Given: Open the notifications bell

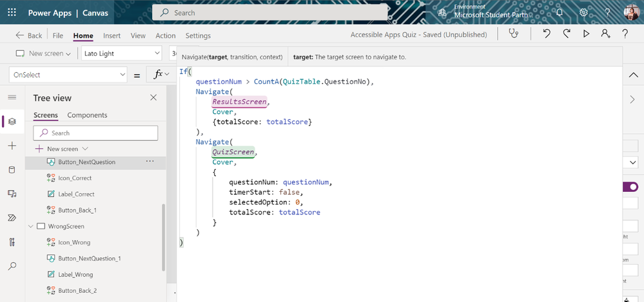Looking at the screenshot, I should 559,12.
